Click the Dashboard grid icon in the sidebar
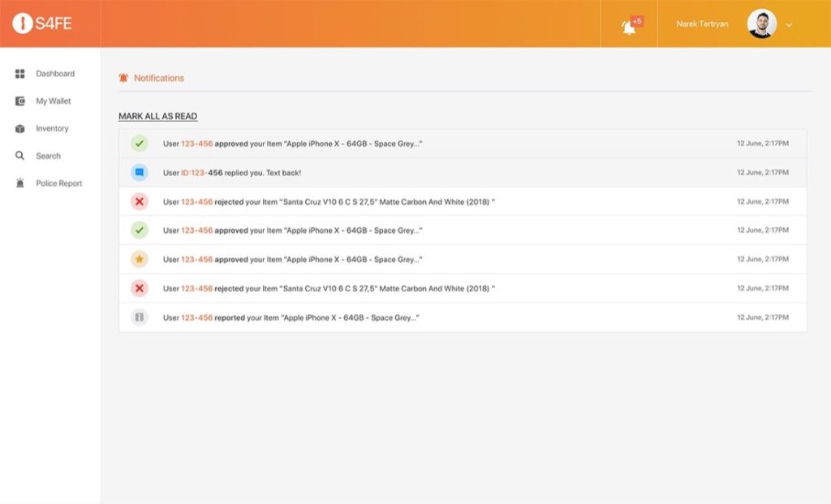Image resolution: width=831 pixels, height=504 pixels. tap(20, 74)
